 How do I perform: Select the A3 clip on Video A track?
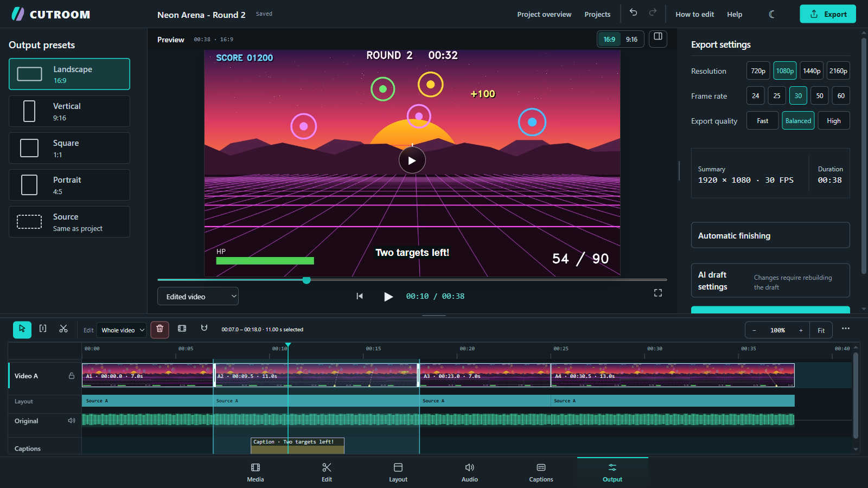click(x=485, y=375)
